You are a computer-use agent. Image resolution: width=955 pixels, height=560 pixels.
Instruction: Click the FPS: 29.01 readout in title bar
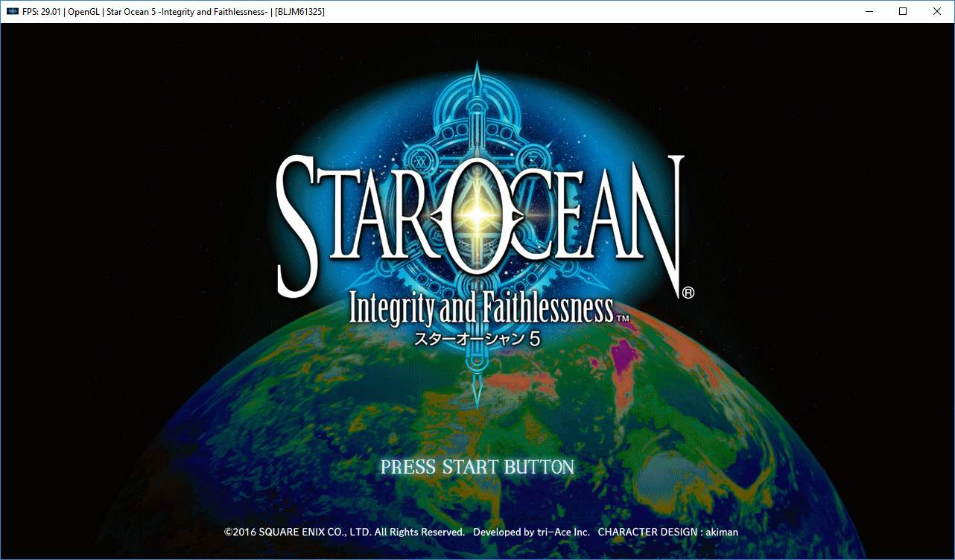click(42, 12)
